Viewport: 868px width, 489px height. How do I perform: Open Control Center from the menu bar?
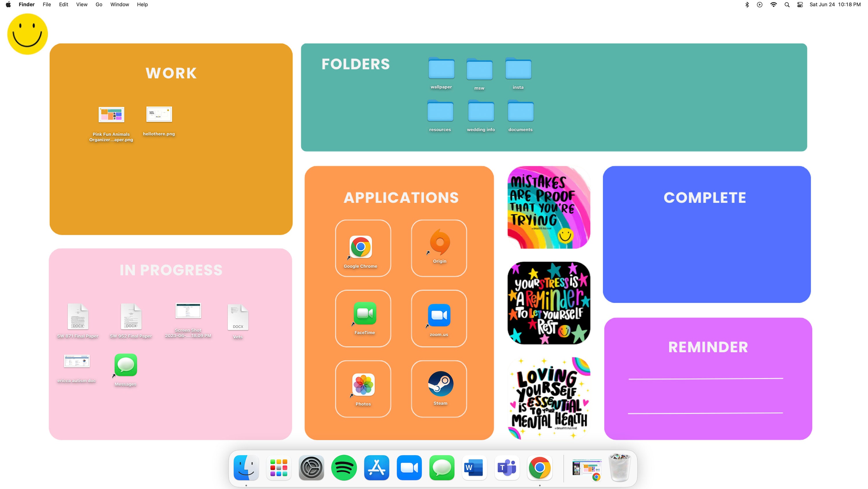pyautogui.click(x=799, y=4)
